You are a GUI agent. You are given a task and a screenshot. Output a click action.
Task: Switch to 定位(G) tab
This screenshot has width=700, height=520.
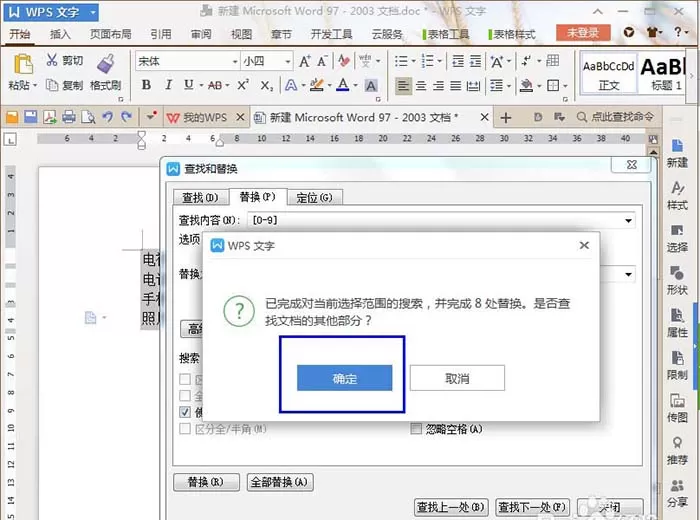[x=314, y=197]
